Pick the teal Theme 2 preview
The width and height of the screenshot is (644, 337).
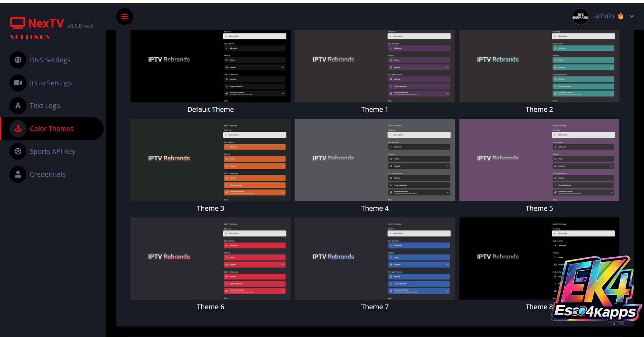539,66
